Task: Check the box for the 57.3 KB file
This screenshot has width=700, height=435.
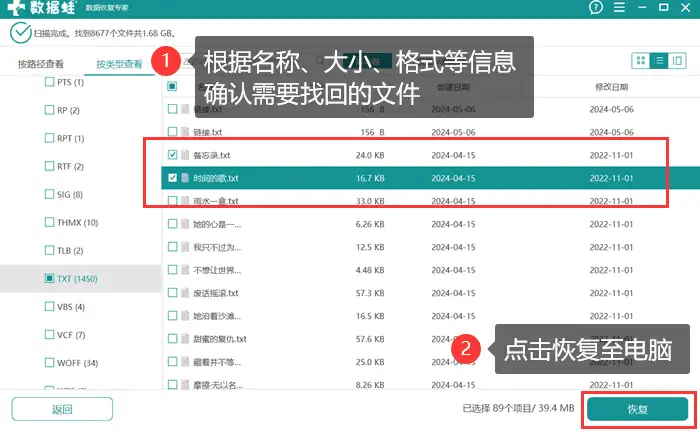Action: [x=172, y=293]
